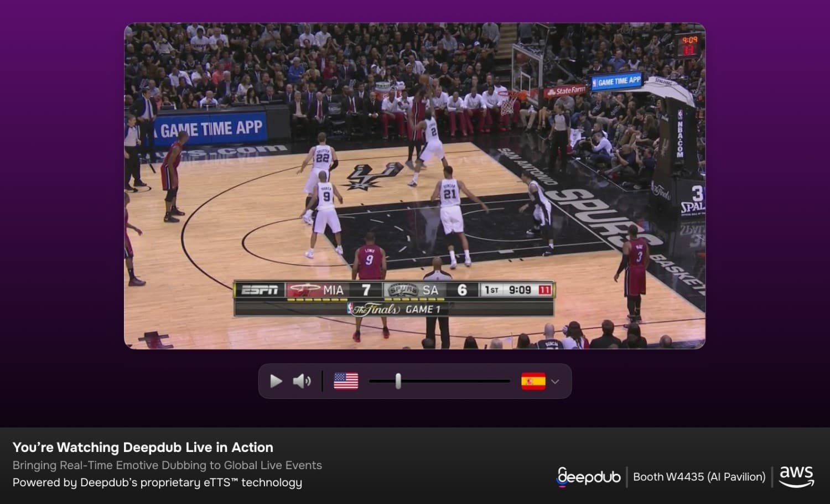Click the 1st 9:09 game clock

coord(508,290)
